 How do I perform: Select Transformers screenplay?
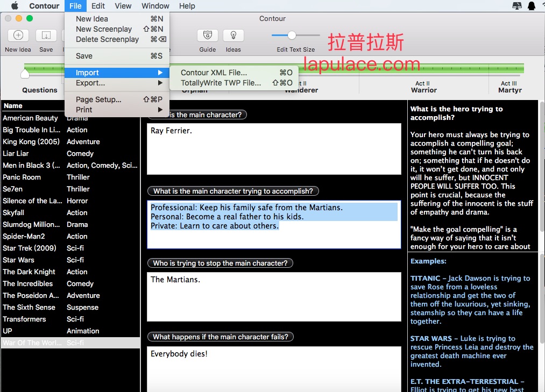coord(70,319)
